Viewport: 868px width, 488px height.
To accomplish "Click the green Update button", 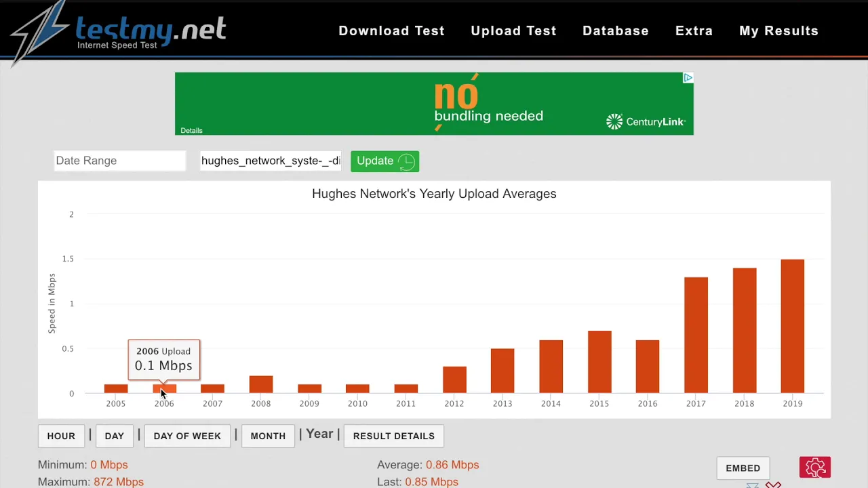I will click(x=384, y=161).
